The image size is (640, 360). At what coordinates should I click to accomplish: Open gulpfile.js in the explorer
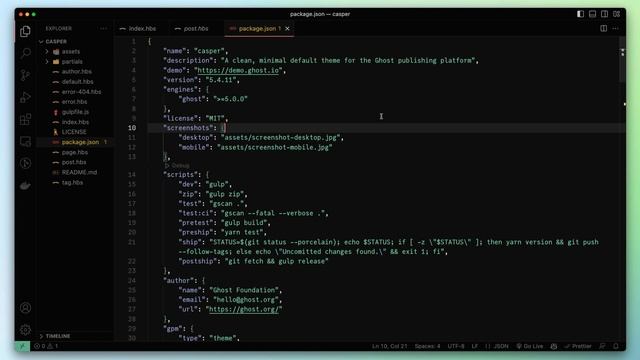click(x=75, y=112)
